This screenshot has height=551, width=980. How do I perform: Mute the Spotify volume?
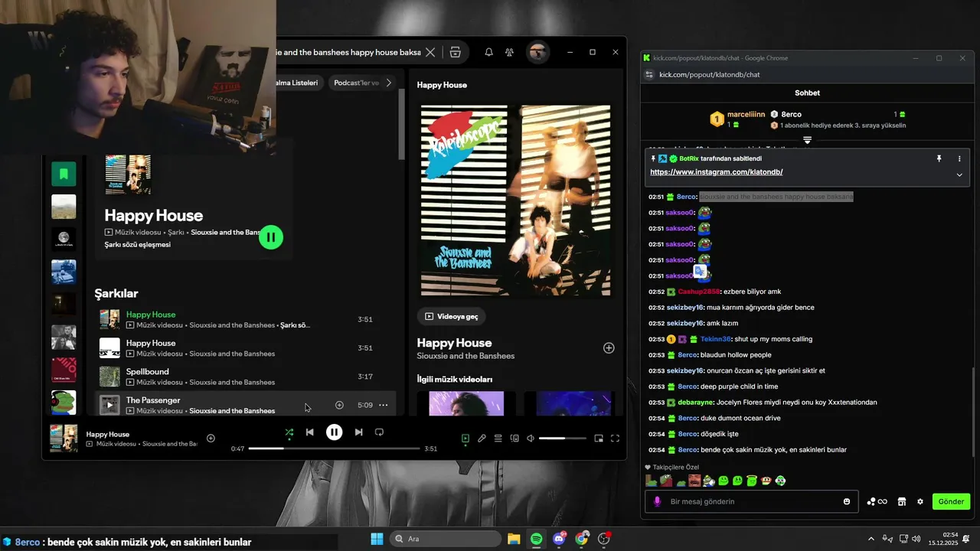[531, 439]
